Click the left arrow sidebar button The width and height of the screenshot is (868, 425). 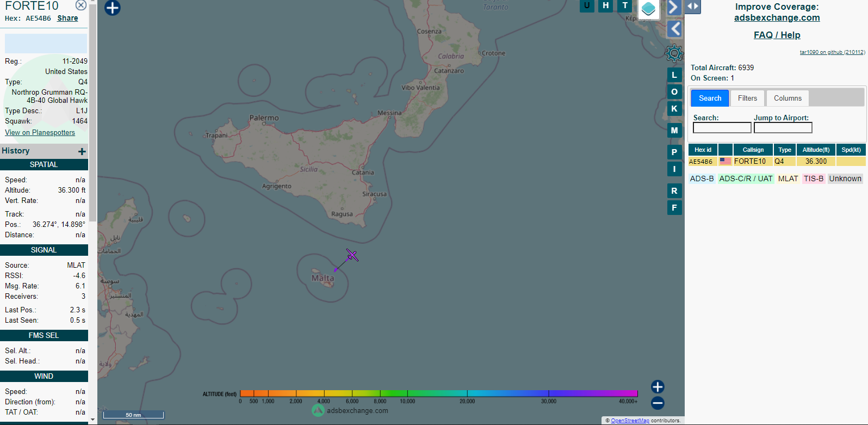pos(675,29)
